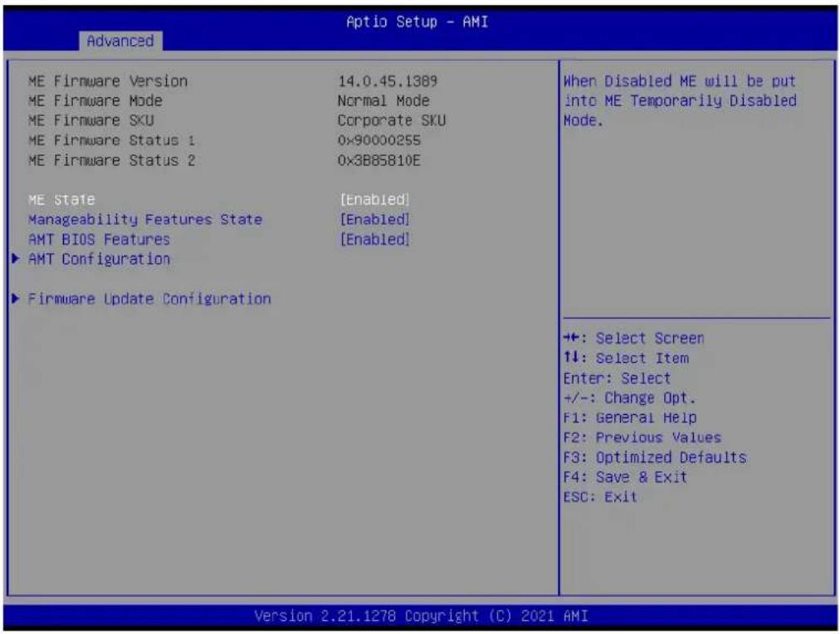Expand arrow beside AMT Configuration
Viewport: 840px width, 634px height.
(16, 259)
